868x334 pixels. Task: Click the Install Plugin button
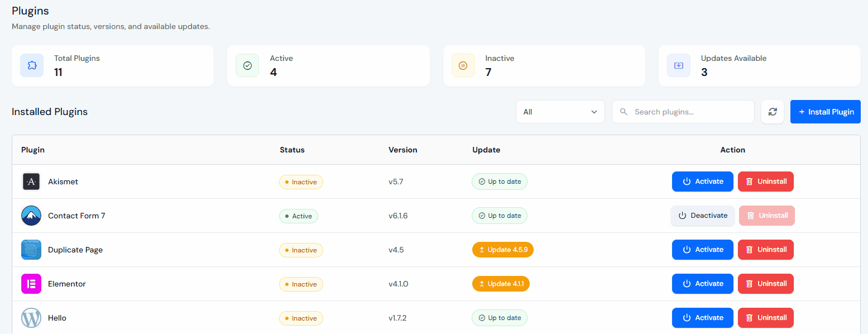826,112
